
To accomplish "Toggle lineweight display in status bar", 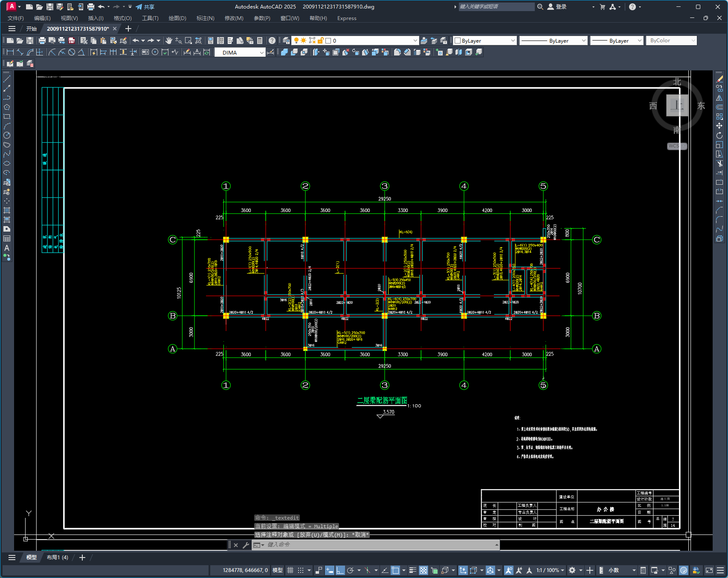I will point(412,570).
